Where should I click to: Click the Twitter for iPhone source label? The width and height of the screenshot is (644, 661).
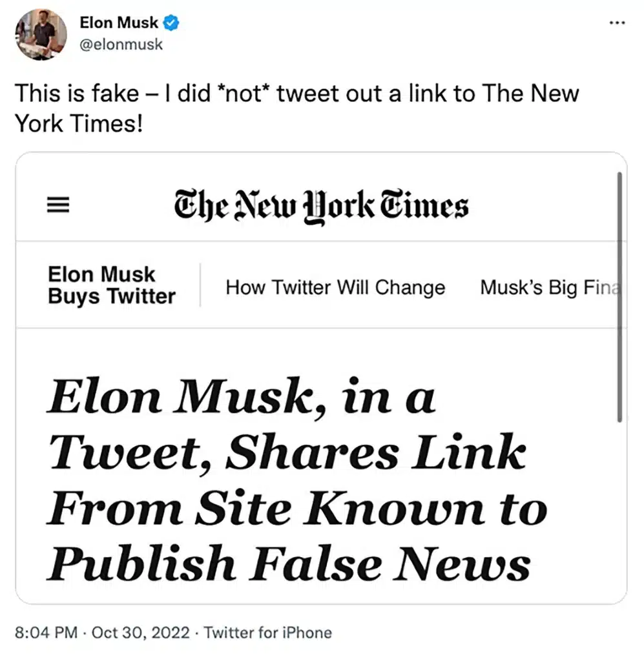[x=269, y=633]
